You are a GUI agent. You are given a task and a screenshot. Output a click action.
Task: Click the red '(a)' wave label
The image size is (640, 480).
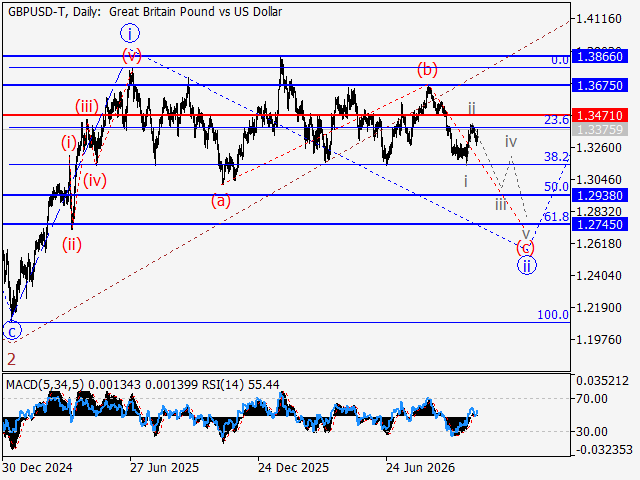221,201
